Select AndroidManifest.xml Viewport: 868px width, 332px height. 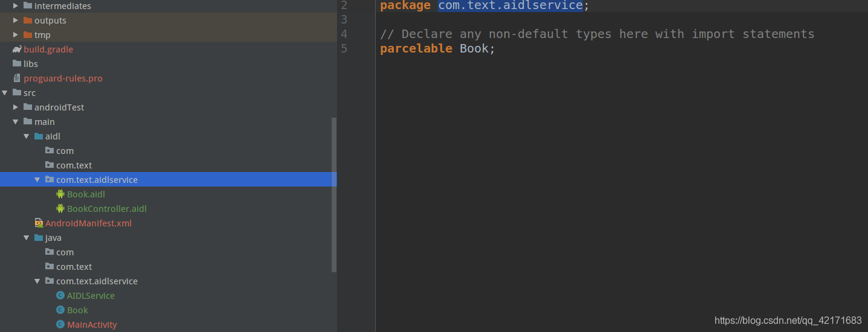coord(88,223)
